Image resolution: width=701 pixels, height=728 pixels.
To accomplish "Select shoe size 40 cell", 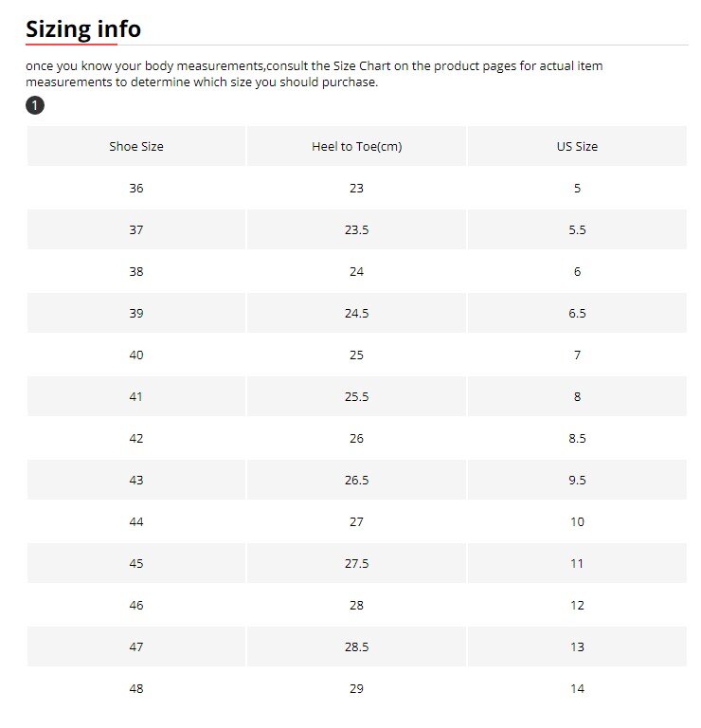I will pos(136,355).
